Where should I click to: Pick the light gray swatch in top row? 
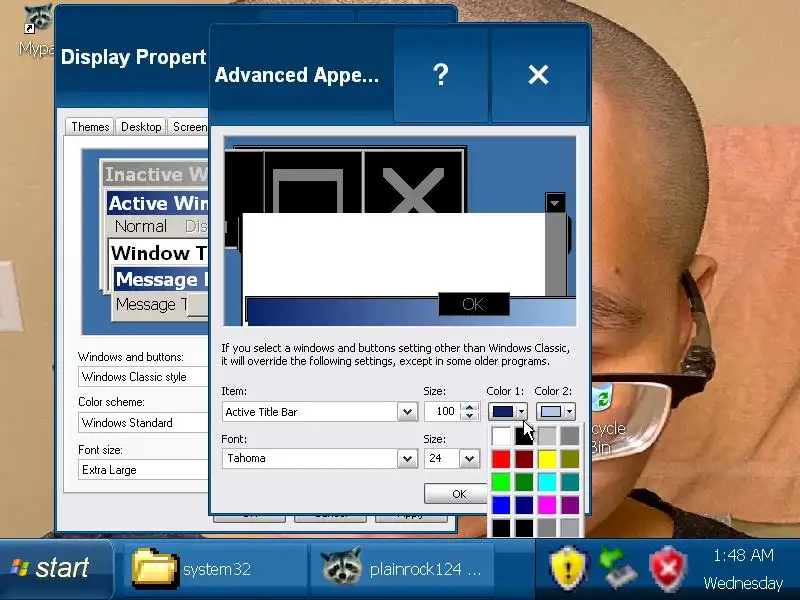tap(547, 436)
